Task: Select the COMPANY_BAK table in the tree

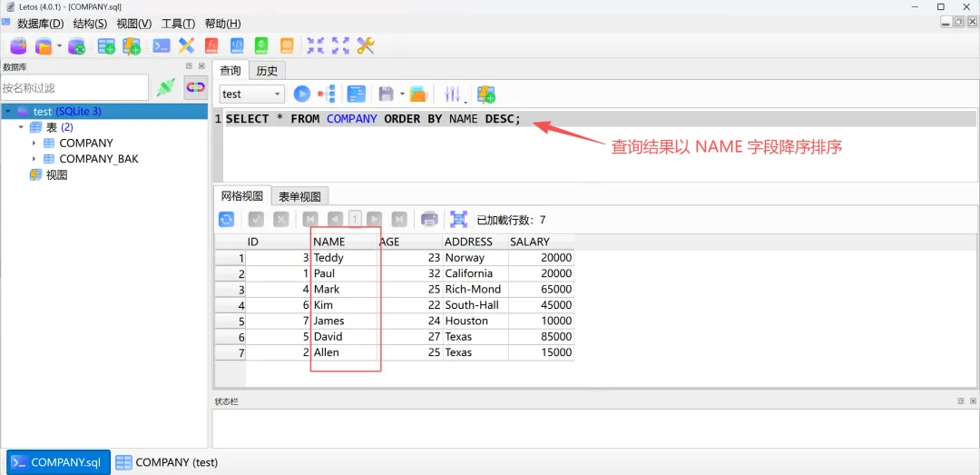Action: 99,159
